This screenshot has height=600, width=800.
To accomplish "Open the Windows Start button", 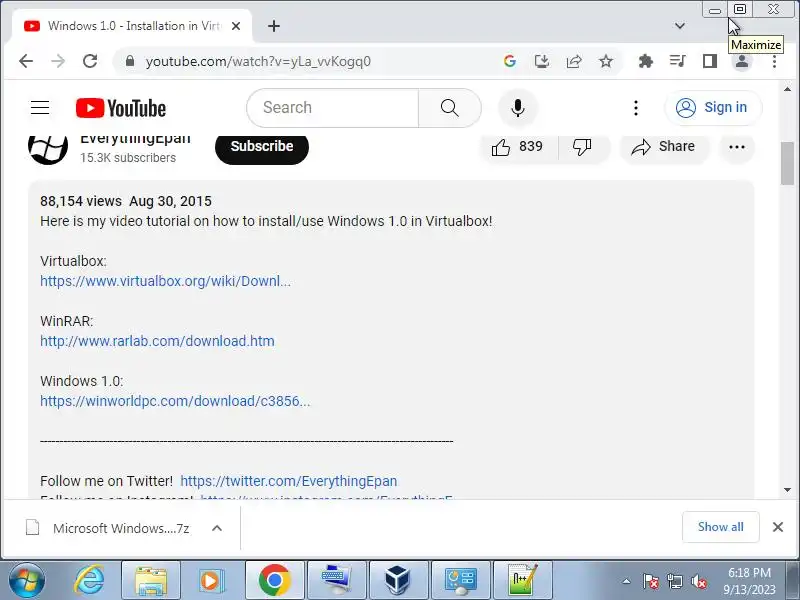I will click(x=26, y=580).
